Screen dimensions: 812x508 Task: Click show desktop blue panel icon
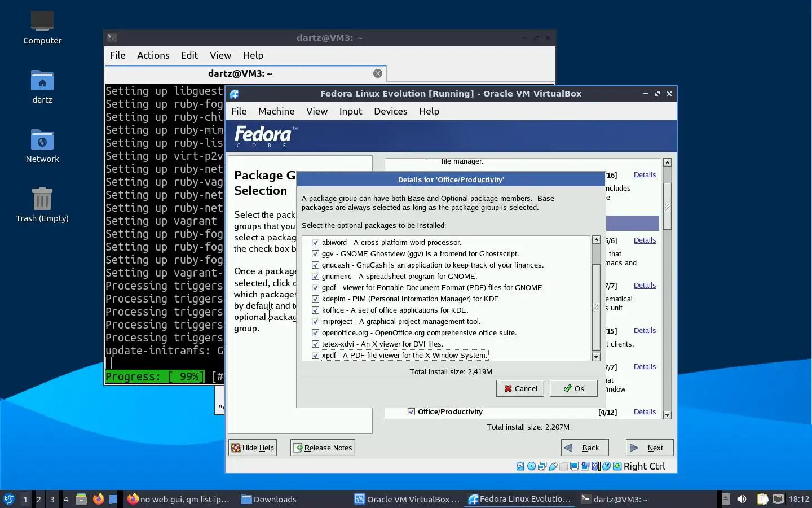point(113,499)
